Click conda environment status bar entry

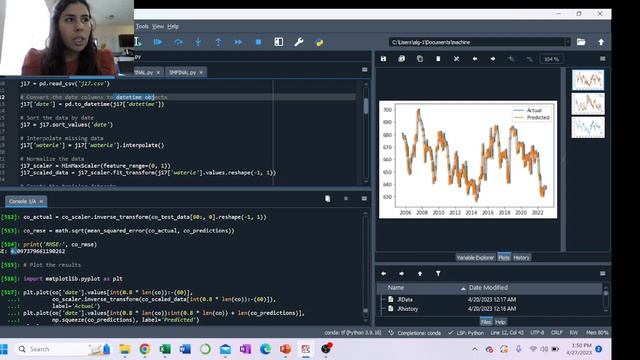pos(353,333)
